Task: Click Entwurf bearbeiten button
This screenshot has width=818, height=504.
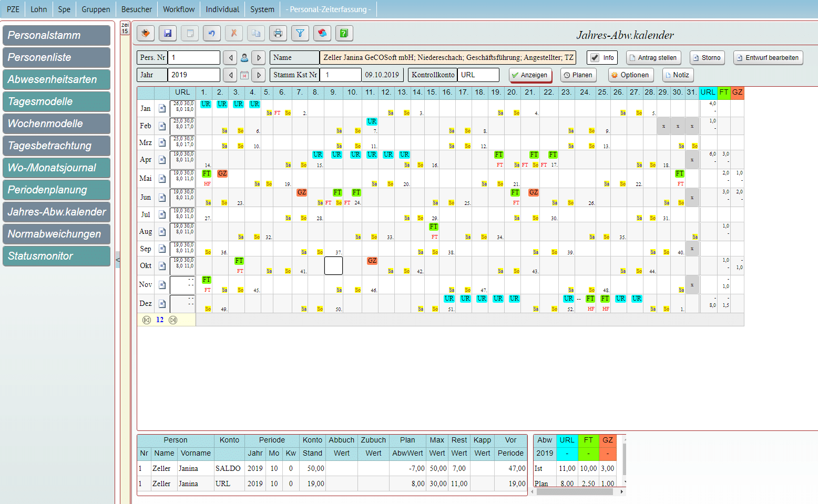Action: click(x=768, y=58)
